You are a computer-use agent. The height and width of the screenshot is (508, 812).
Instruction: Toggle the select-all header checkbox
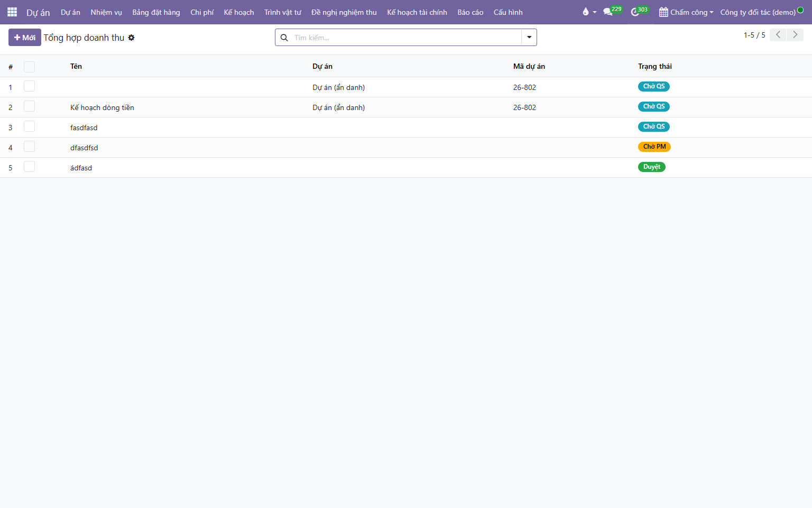pos(30,67)
